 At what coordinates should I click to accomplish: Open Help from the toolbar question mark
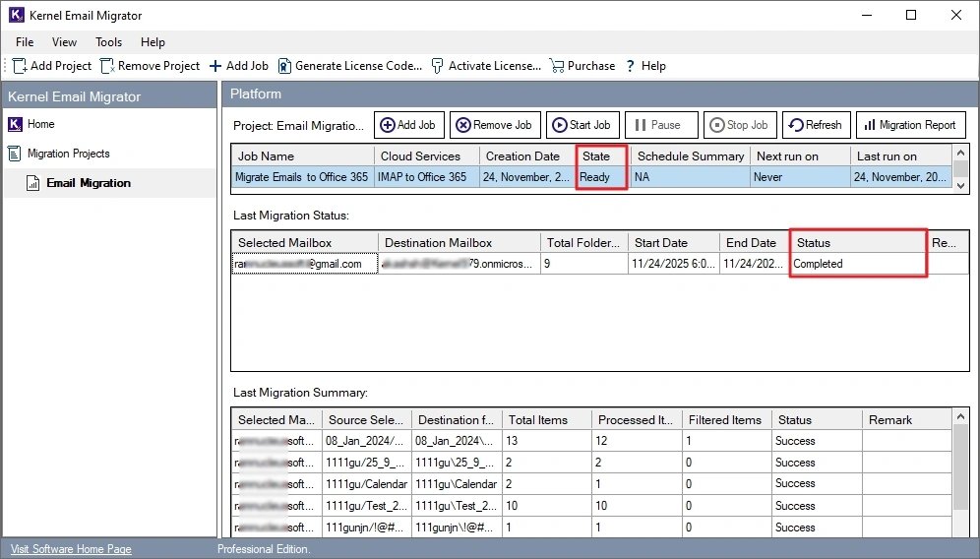631,66
